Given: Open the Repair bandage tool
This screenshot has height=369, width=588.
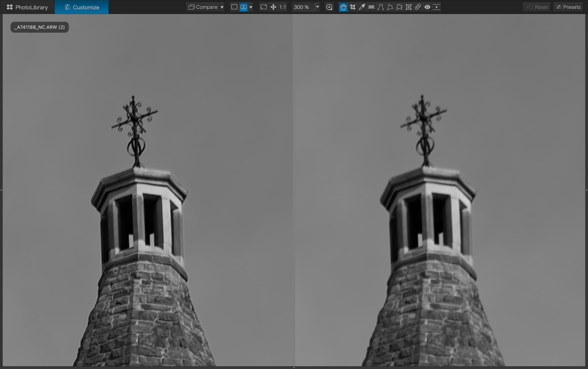Looking at the screenshot, I should (x=418, y=7).
